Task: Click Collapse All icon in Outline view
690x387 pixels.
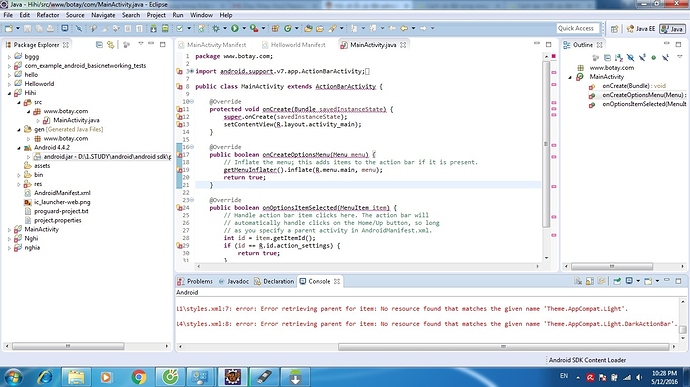Action: [607, 58]
